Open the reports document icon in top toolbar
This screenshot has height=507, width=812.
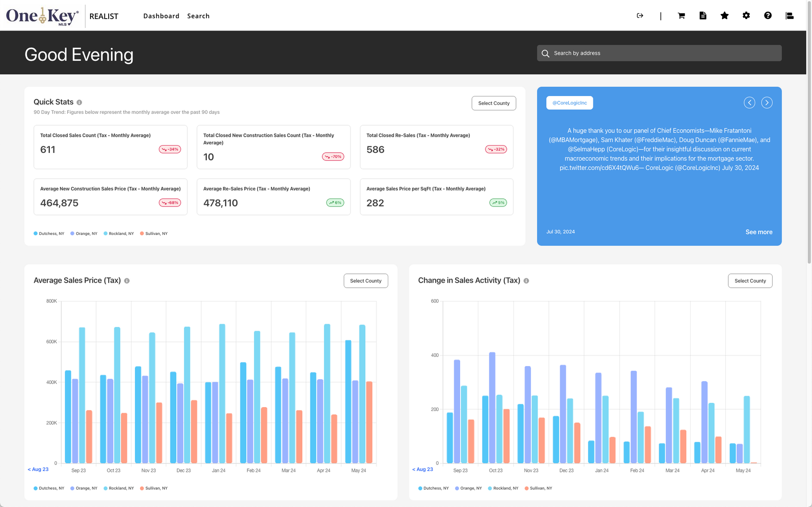coord(703,16)
